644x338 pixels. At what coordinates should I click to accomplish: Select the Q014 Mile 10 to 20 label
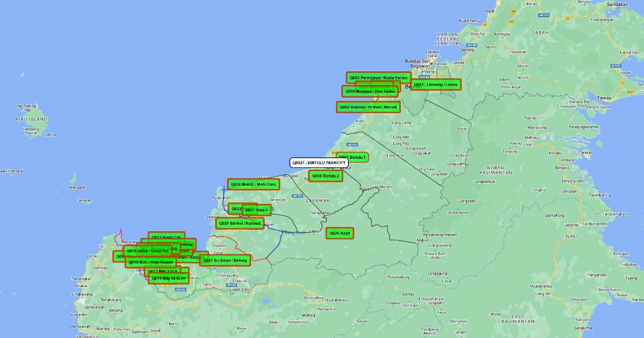(x=169, y=278)
